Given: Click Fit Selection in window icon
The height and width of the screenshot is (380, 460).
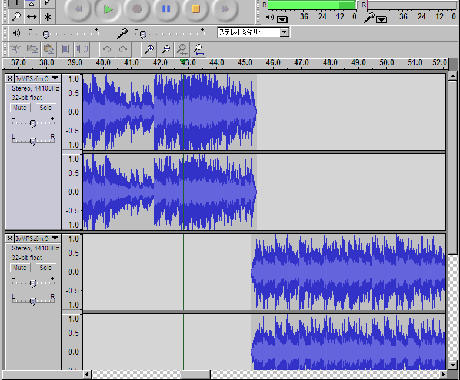Looking at the screenshot, I should pyautogui.click(x=182, y=50).
